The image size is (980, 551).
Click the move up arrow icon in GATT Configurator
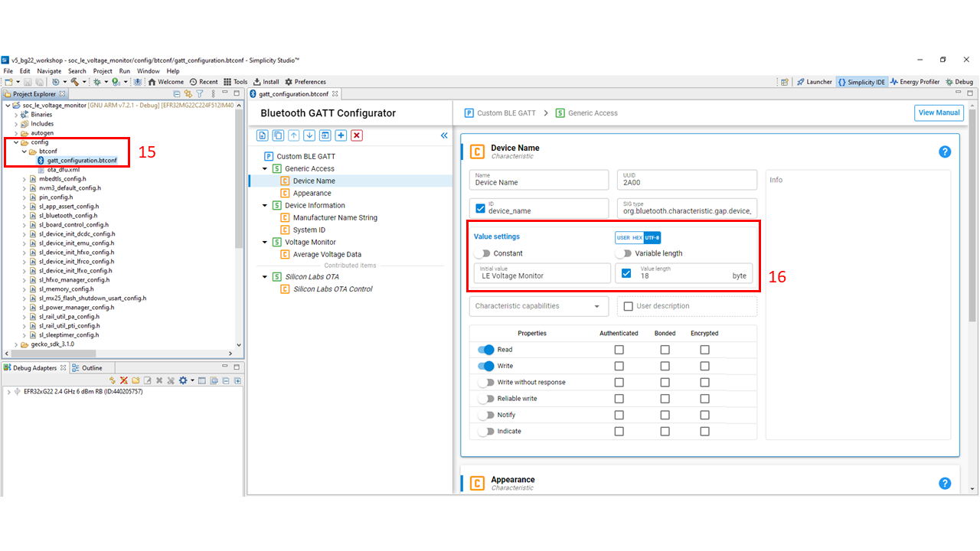tap(294, 135)
